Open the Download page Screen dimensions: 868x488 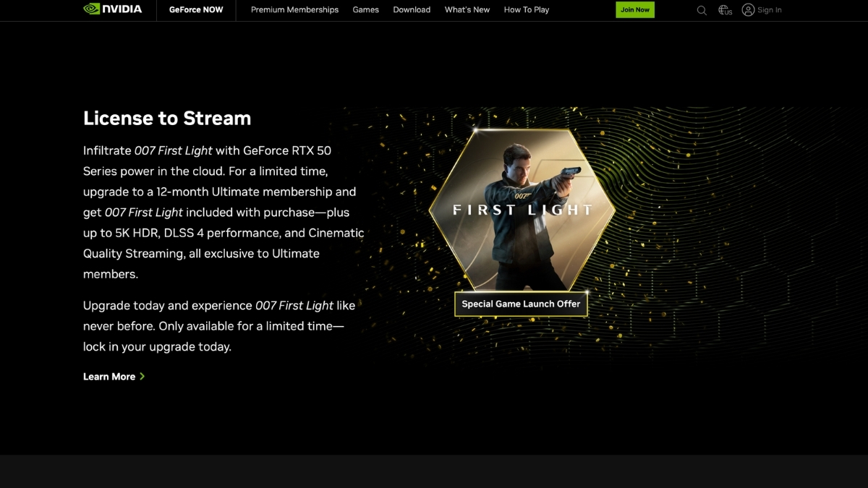412,10
